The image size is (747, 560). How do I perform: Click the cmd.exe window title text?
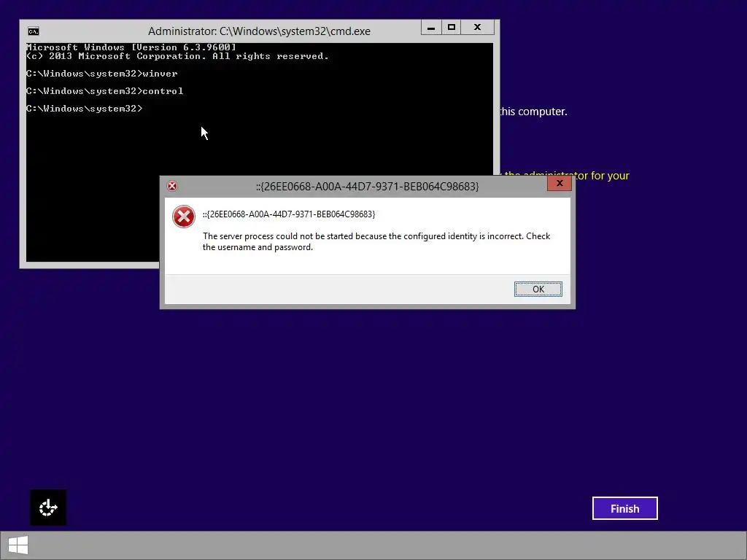(x=259, y=31)
